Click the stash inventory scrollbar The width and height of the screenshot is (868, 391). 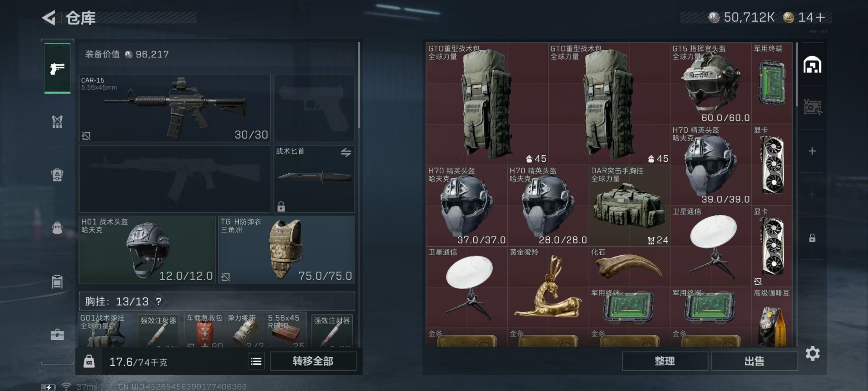797,75
